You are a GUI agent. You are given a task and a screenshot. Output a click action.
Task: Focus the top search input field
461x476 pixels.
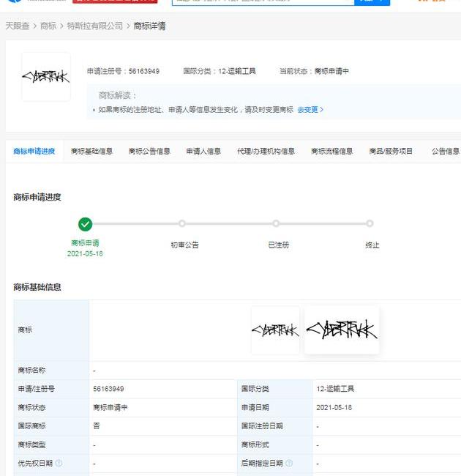coord(263,1)
